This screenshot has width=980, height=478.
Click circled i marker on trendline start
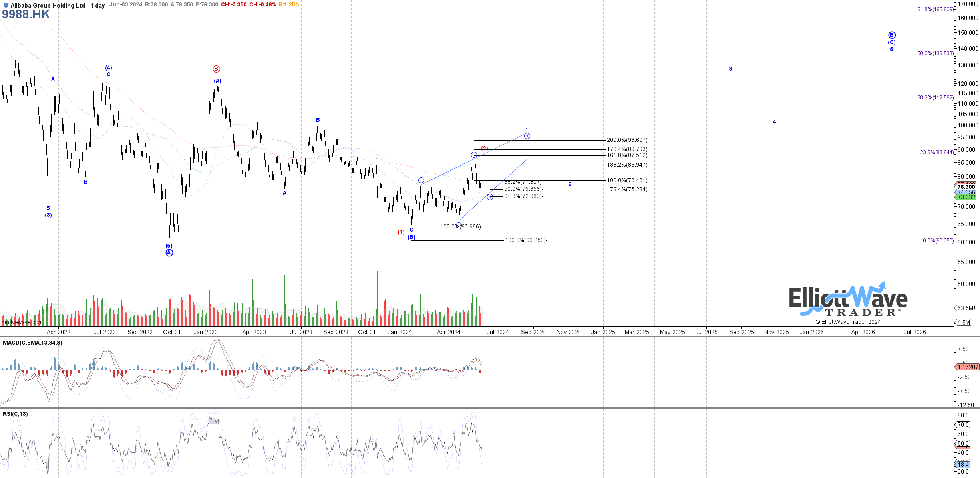point(421,180)
